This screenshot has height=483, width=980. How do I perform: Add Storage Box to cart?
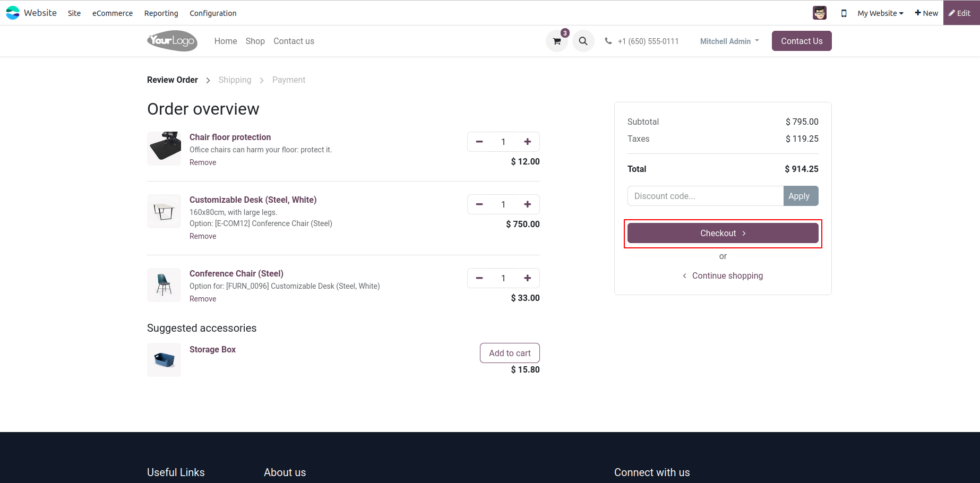tap(510, 353)
